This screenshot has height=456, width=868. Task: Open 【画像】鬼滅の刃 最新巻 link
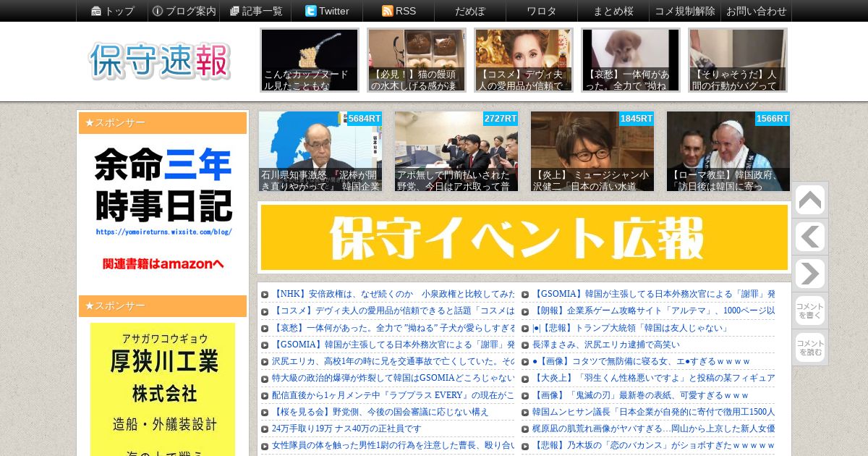[640, 395]
